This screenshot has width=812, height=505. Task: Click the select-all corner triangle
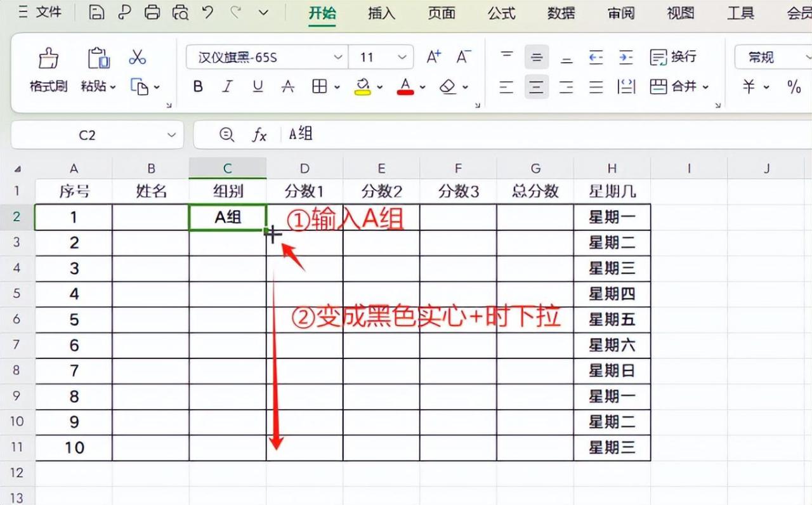[18, 169]
